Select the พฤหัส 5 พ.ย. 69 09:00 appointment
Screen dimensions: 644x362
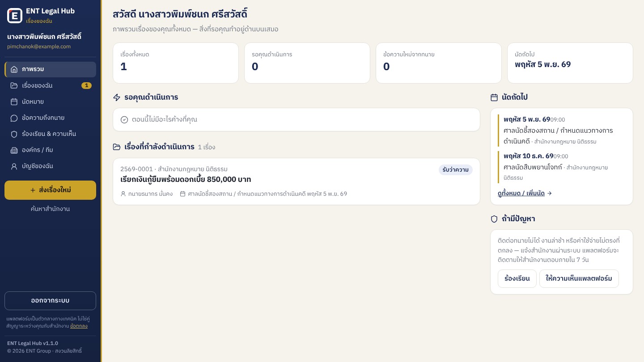coord(562,130)
